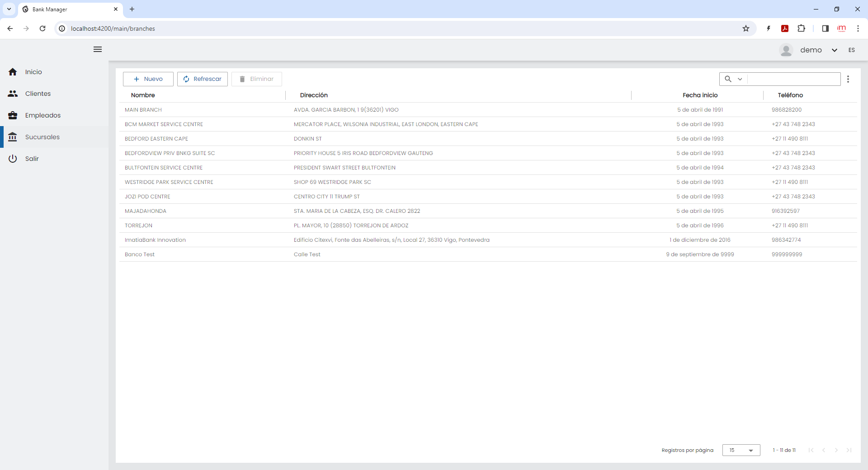Click the Nuevo button

(x=148, y=79)
